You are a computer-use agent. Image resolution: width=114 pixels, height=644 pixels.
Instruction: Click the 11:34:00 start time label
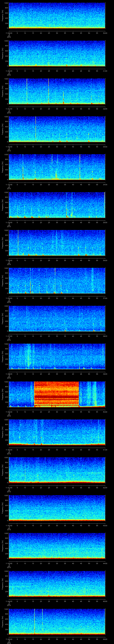(x=9, y=223)
